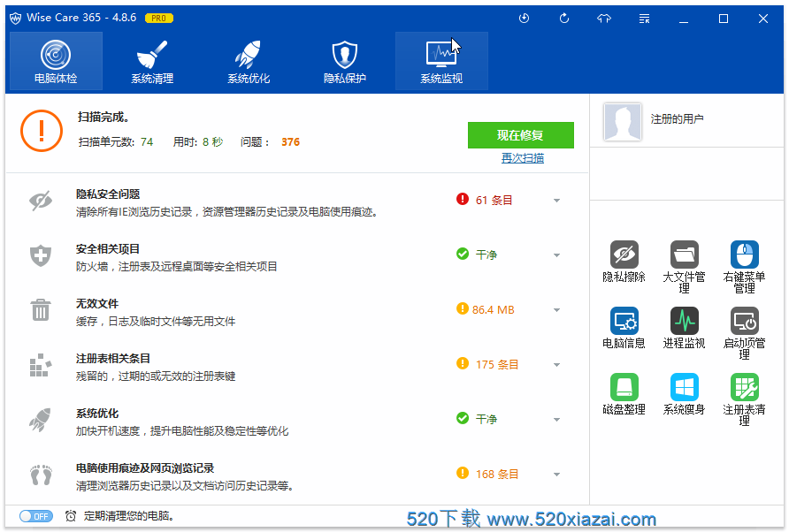
Task: Click the alarm clock schedule icon
Action: click(x=71, y=516)
